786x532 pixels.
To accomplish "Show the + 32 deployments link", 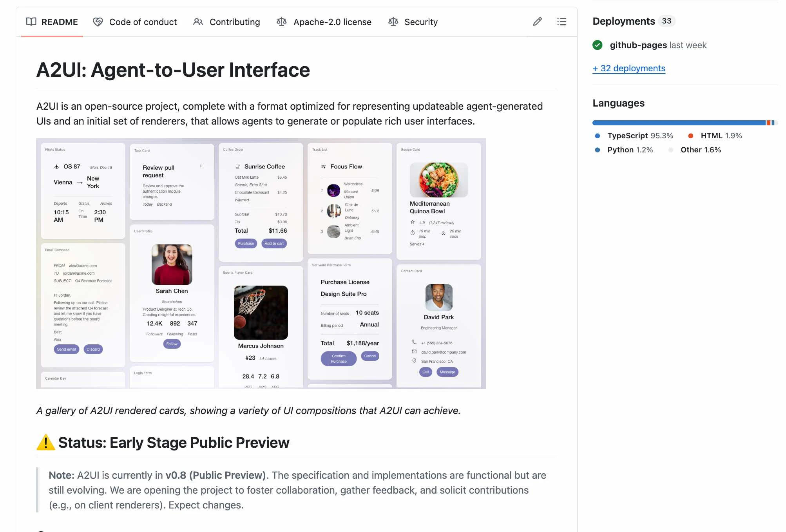I will 629,68.
